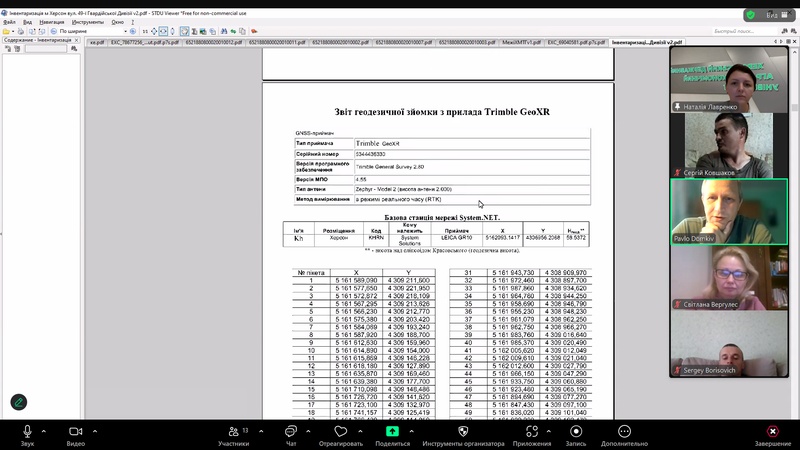This screenshot has width=800, height=450.
Task: Click the search binoculars icon in contents panel
Action: pyautogui.click(x=73, y=48)
